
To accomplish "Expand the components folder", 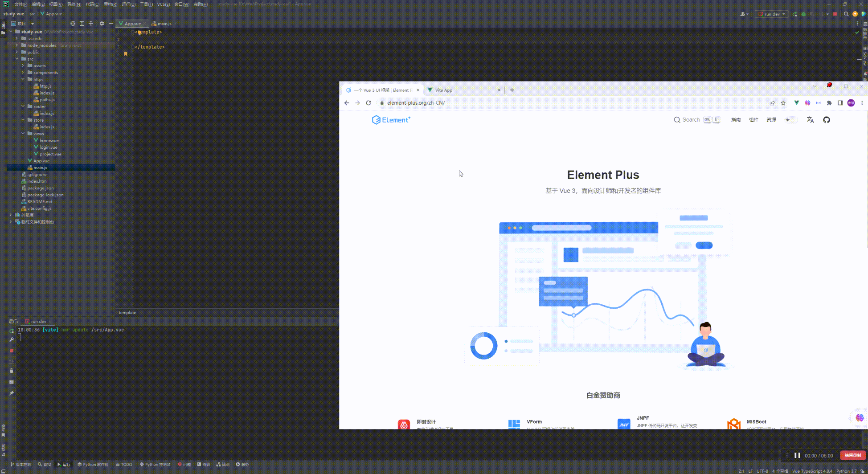I will point(23,72).
